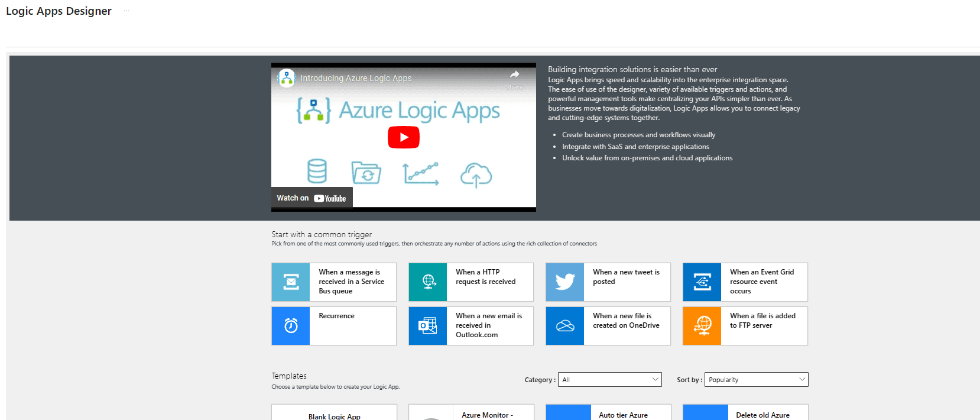Open the video title Introducing Azure Logic Apps
Screen dimensions: 980x420
coord(356,78)
